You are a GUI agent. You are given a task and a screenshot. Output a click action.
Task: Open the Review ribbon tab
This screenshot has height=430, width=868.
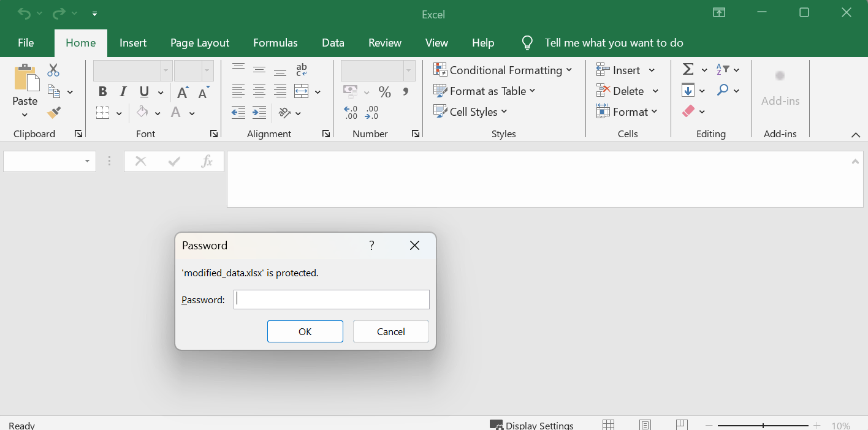(x=384, y=43)
